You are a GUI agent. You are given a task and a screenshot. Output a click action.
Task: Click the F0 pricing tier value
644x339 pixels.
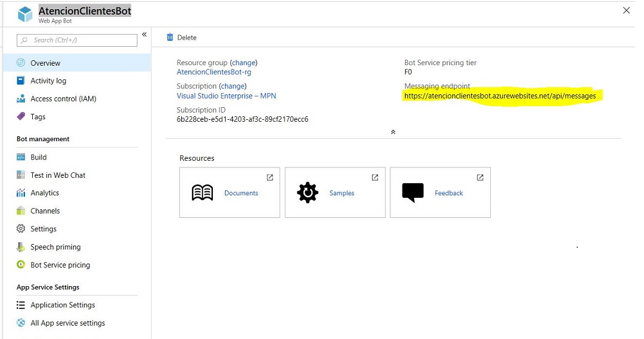(x=408, y=72)
